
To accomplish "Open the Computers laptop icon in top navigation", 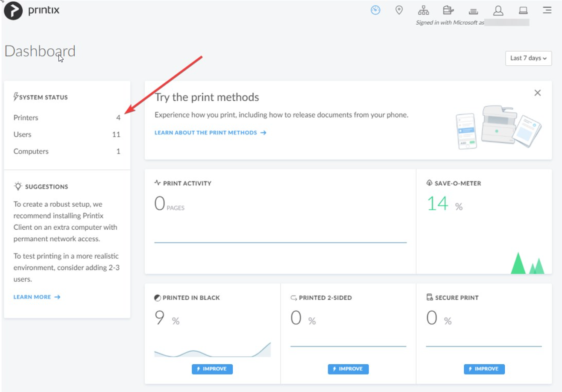I will tap(523, 10).
